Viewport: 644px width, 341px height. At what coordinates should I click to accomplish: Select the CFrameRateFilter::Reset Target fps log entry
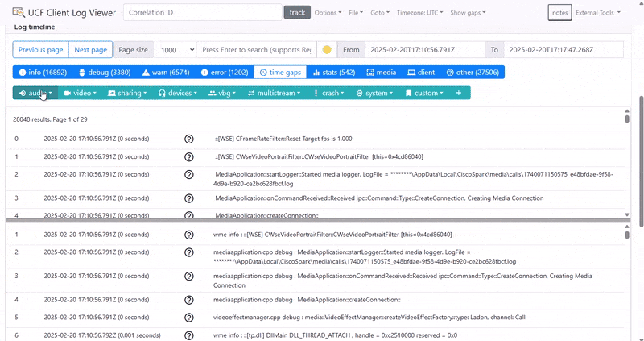(x=315, y=139)
